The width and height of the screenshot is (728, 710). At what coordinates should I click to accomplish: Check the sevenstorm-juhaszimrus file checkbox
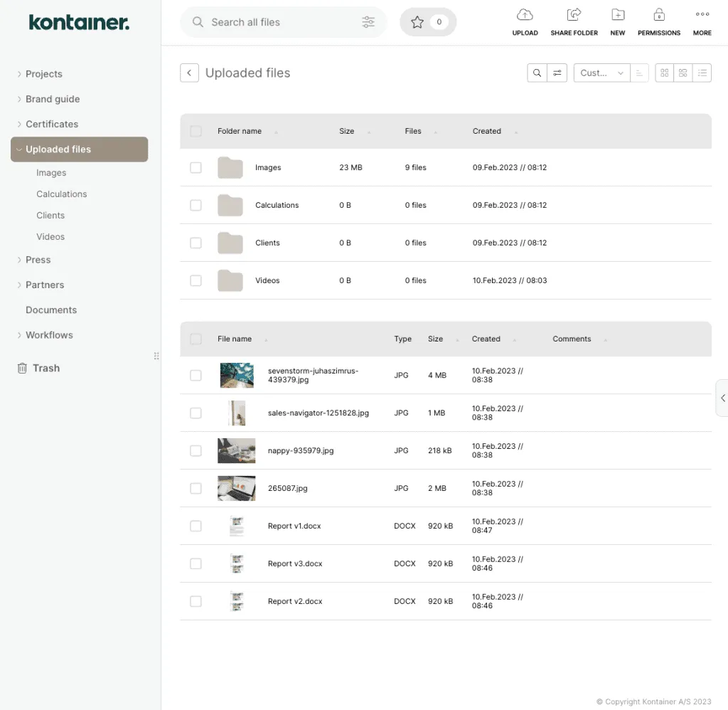(x=196, y=375)
